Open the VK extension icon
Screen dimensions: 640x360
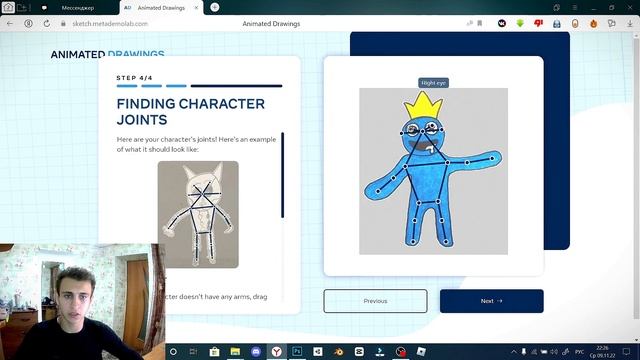pyautogui.click(x=502, y=24)
